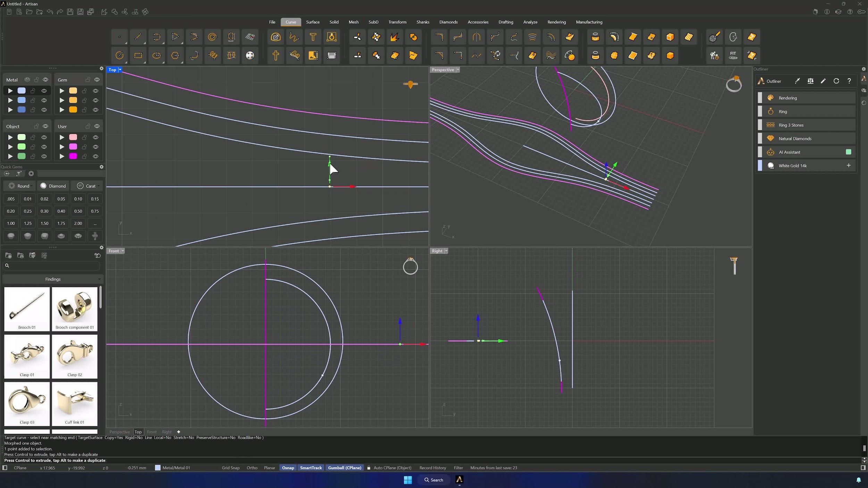The width and height of the screenshot is (868, 488).
Task: Select the Ellipse drawing tool
Action: 157,56
